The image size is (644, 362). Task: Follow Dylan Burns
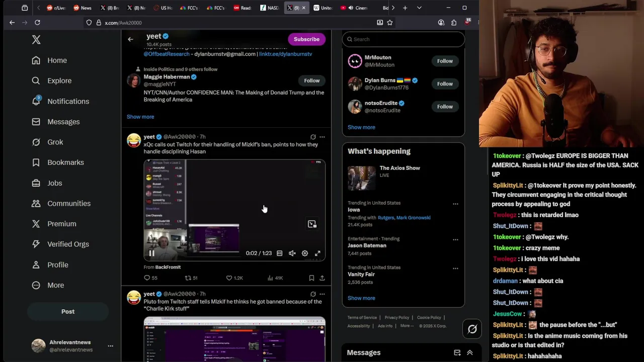445,84
